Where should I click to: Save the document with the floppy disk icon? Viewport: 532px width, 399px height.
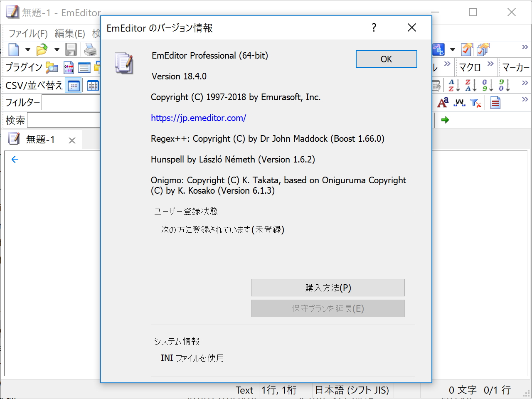pyautogui.click(x=71, y=49)
